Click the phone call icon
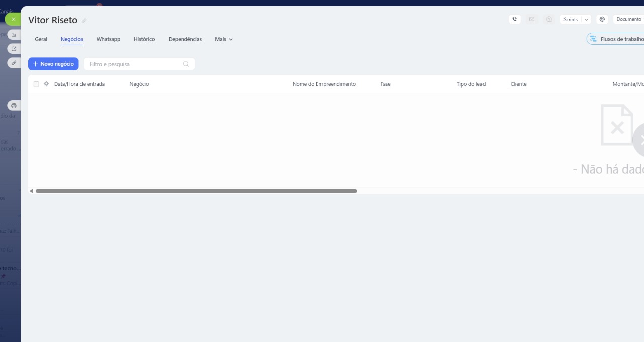This screenshot has width=644, height=342. (514, 19)
